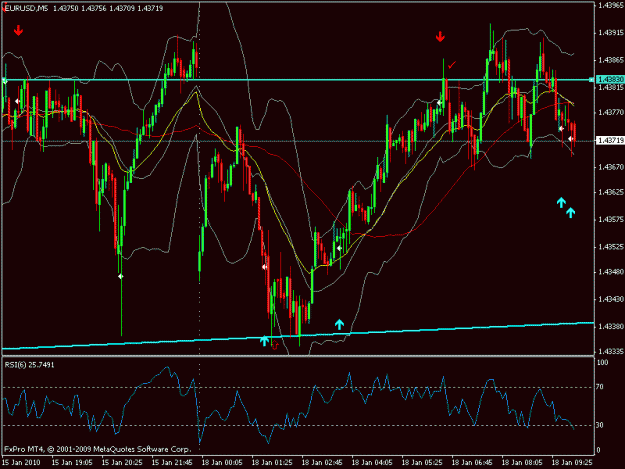Click the 18 Jan 00:05 time label
625x469 pixels.
(222, 463)
